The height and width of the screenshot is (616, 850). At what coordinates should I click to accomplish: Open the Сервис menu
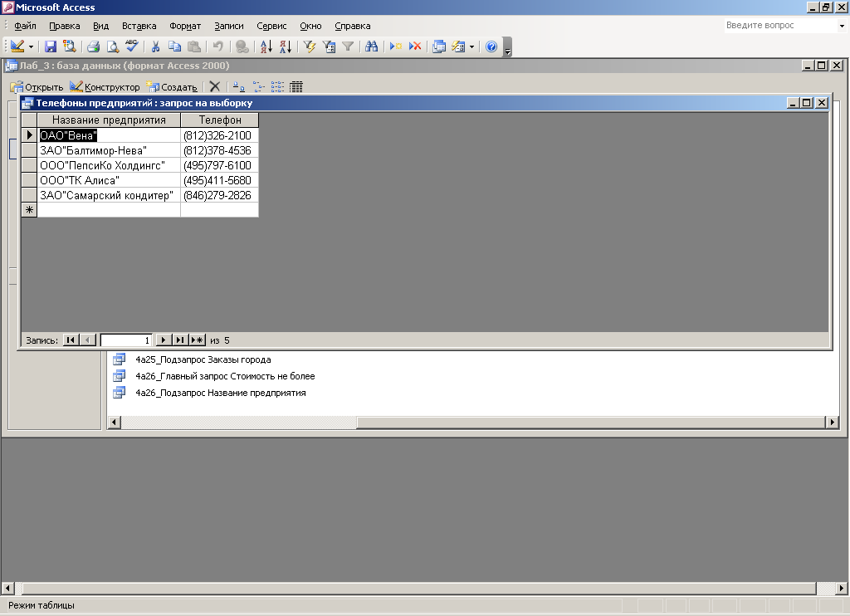tap(271, 26)
